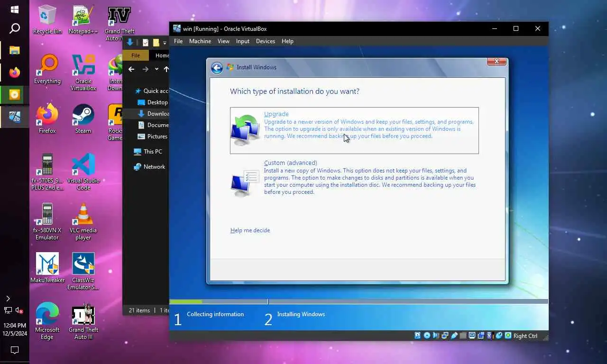Open the Notepad++ desktop shortcut
Image resolution: width=607 pixels, height=364 pixels.
83,20
